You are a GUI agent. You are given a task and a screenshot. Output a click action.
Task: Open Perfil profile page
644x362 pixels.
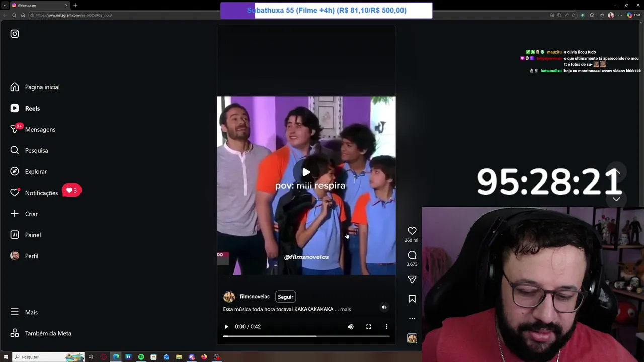click(x=25, y=256)
